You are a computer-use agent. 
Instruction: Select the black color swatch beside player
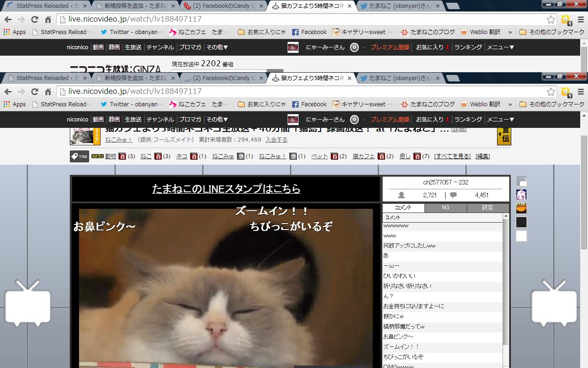[521, 222]
